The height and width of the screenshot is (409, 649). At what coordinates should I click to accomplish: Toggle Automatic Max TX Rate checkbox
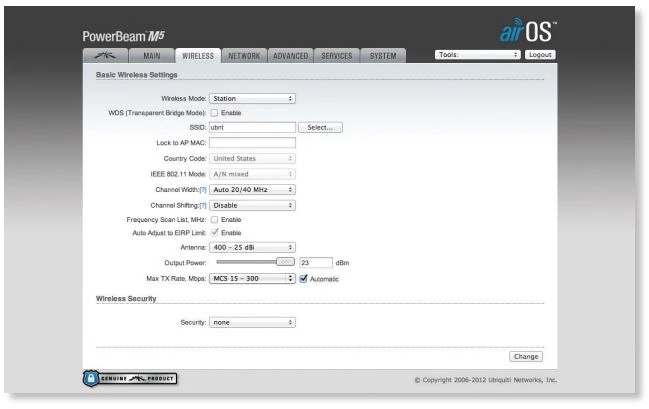point(303,278)
